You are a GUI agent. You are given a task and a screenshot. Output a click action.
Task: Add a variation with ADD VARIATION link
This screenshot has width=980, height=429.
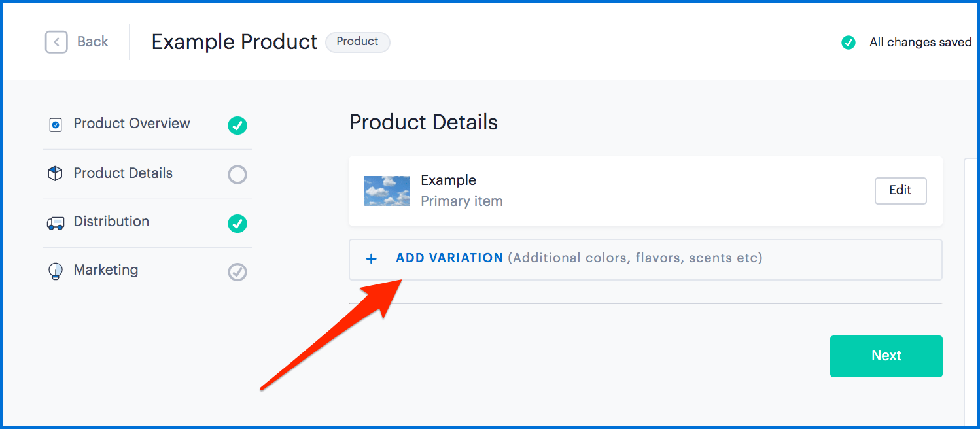(x=449, y=258)
